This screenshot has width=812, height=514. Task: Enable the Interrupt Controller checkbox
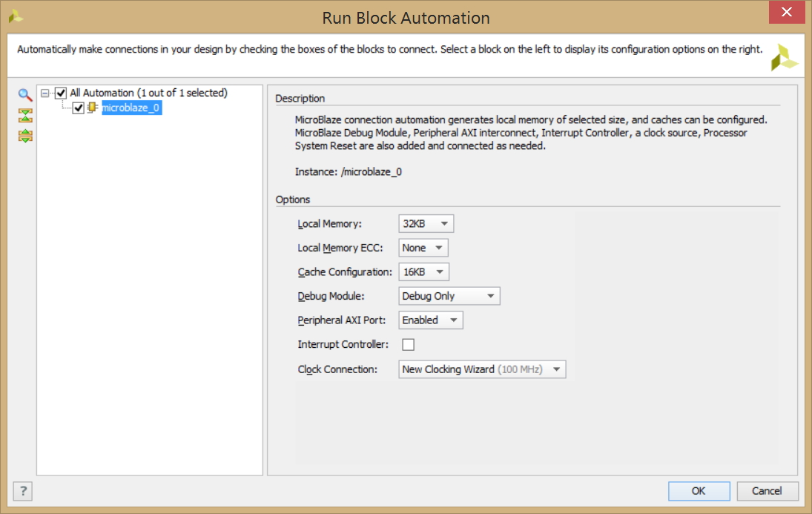408,345
